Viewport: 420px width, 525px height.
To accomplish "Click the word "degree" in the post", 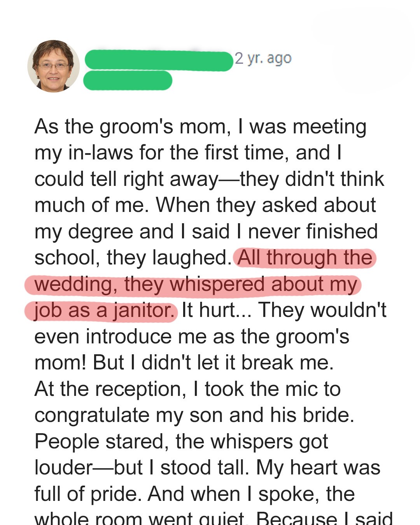I will (x=101, y=231).
